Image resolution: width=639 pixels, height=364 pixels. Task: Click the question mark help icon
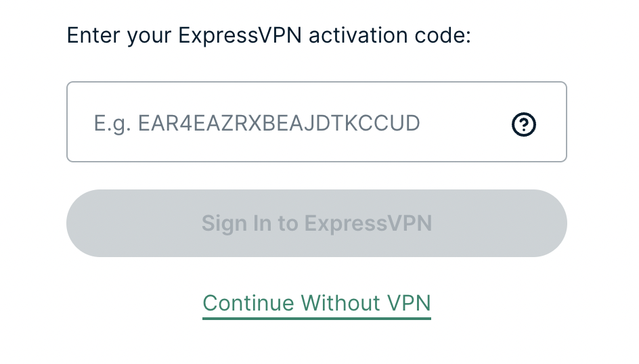(524, 124)
